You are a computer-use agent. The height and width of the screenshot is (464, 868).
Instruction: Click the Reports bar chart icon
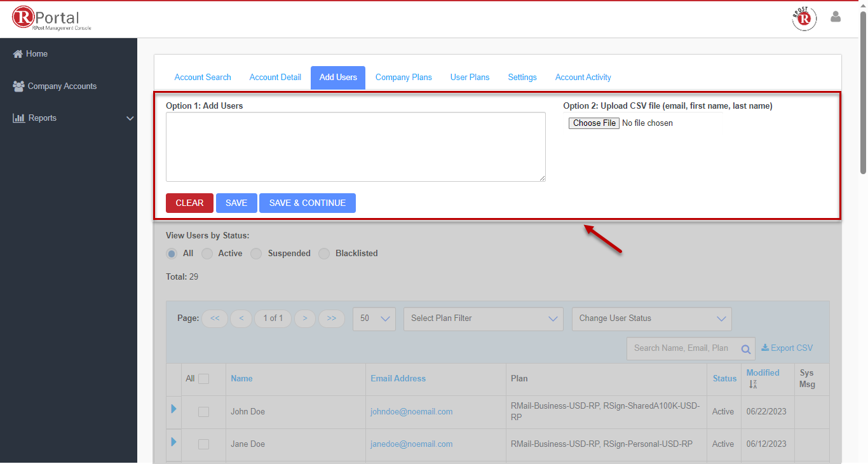tap(18, 118)
